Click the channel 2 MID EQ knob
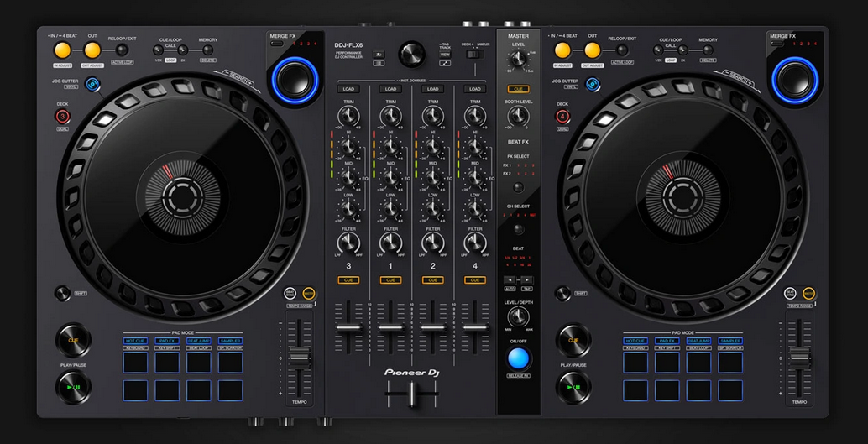Image resolution: width=868 pixels, height=444 pixels. pyautogui.click(x=433, y=178)
